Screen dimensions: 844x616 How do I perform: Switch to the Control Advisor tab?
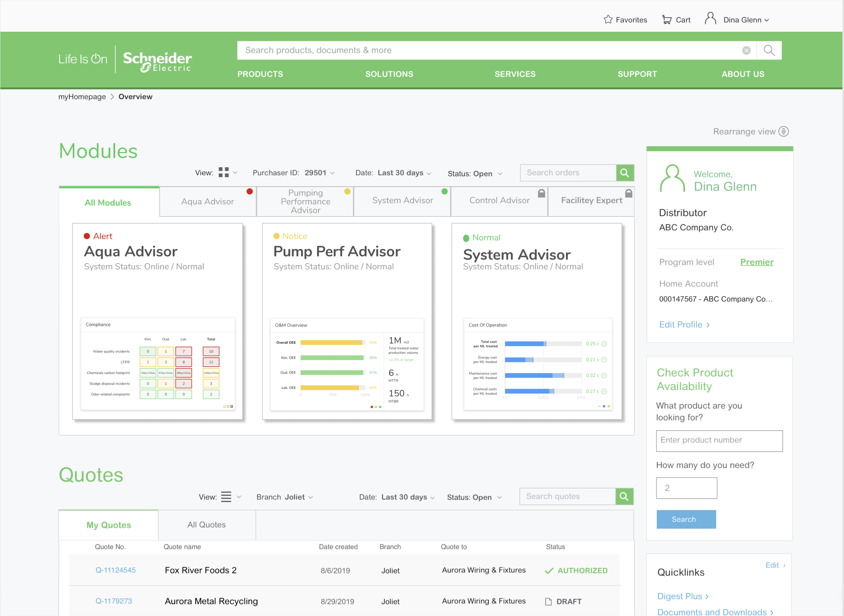point(499,202)
